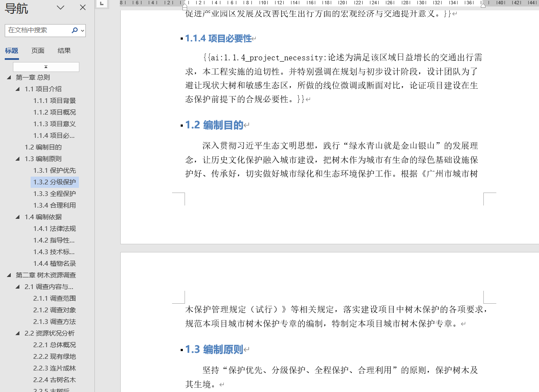The width and height of the screenshot is (539, 392).
Task: Go to 2.1.2 调查对象 heading
Action: click(55, 310)
